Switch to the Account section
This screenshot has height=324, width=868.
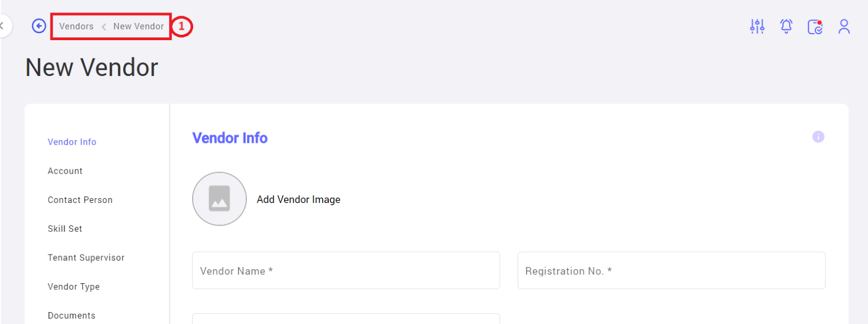65,171
